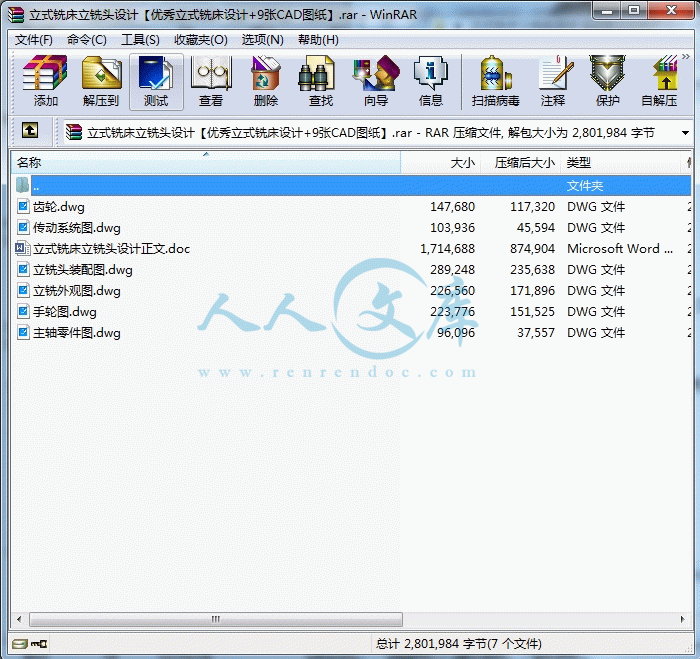The image size is (700, 659).
Task: Select the parent folder ".." row
Action: (x=351, y=185)
